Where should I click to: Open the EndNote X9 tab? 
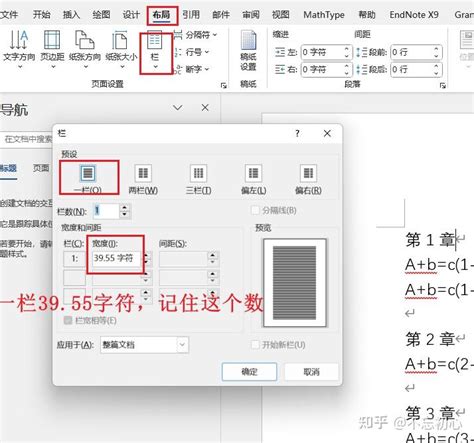[414, 15]
